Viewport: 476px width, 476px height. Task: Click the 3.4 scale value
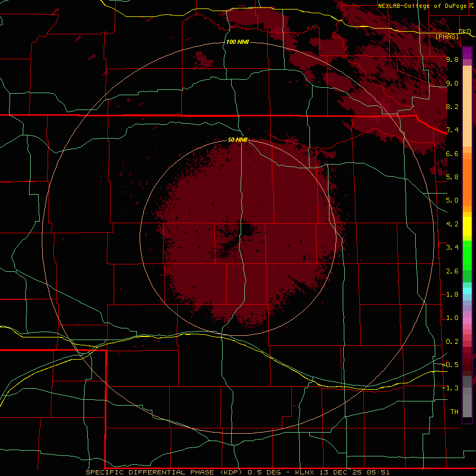[x=452, y=248]
